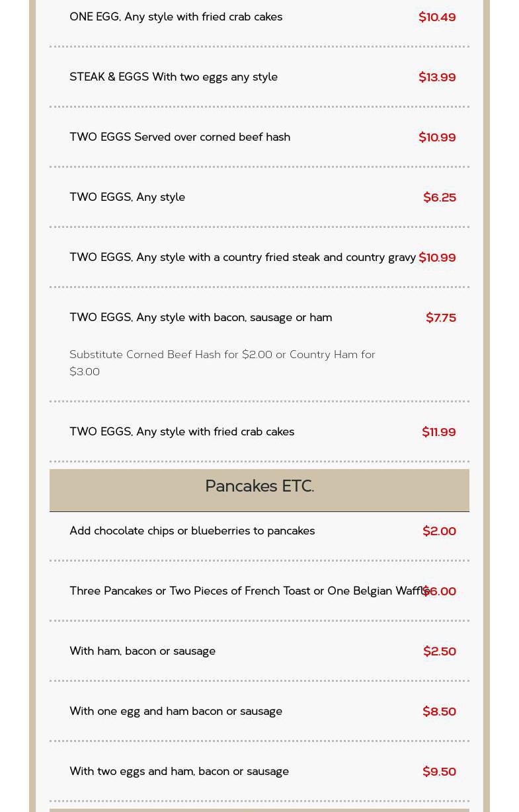Click TWO EGGS with bacon, sausage or ham
Image resolution: width=519 pixels, height=812 pixels.
tap(200, 318)
